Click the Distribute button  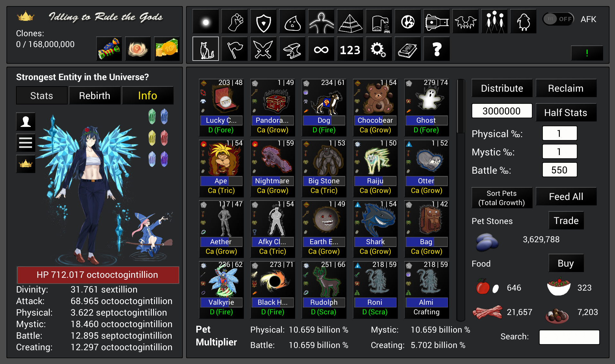click(502, 88)
